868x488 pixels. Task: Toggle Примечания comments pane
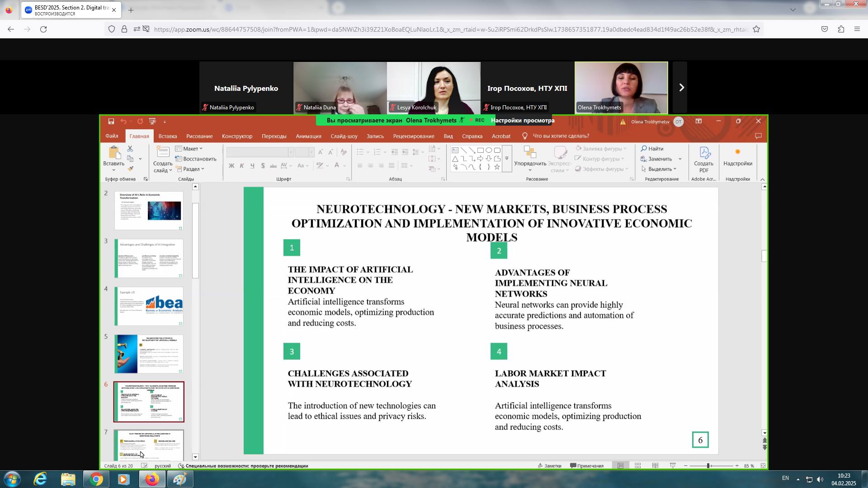coord(587,466)
